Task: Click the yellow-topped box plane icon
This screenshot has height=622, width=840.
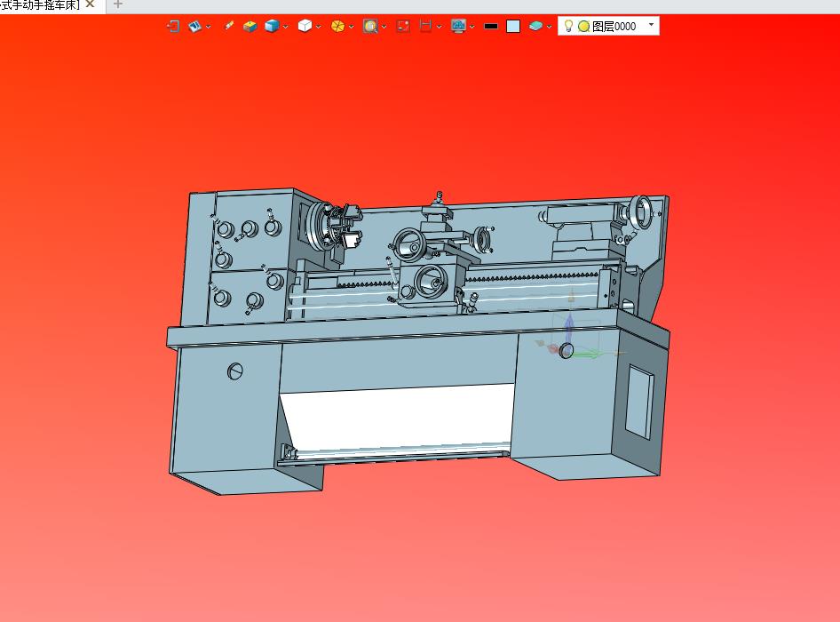Action: click(x=250, y=26)
